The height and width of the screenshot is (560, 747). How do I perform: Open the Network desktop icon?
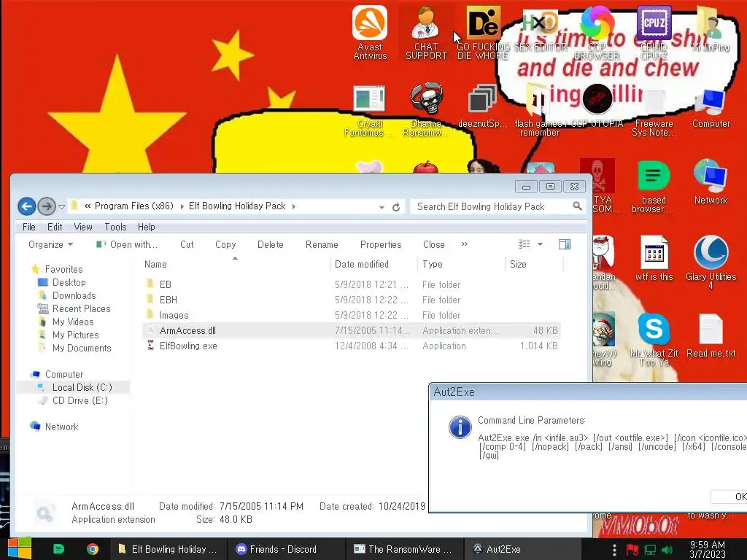[x=711, y=183]
